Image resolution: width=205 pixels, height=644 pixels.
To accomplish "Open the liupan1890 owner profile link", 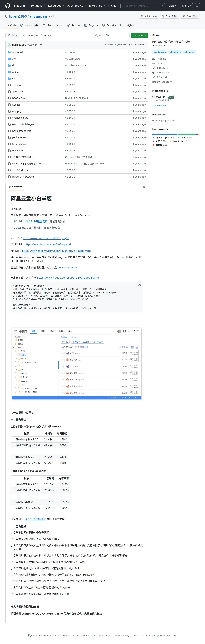I will tap(18, 16).
